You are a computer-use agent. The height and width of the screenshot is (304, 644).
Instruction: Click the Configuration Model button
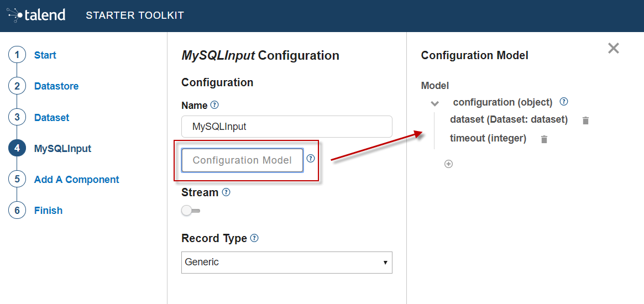coord(242,160)
